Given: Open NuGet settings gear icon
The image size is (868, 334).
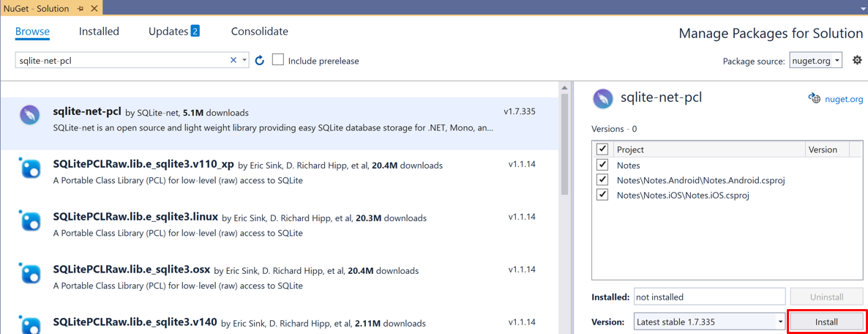Looking at the screenshot, I should pyautogui.click(x=857, y=60).
